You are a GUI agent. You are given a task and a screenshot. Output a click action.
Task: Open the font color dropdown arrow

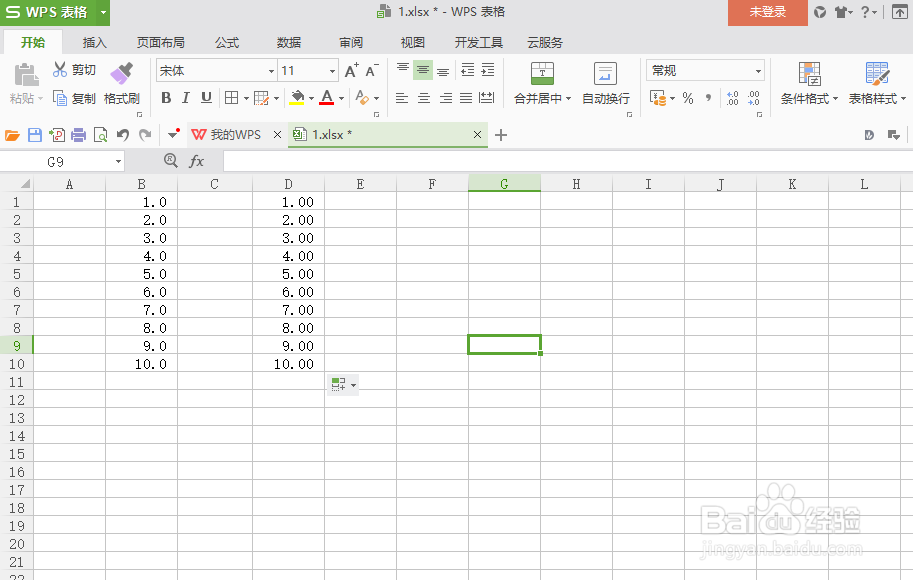341,98
